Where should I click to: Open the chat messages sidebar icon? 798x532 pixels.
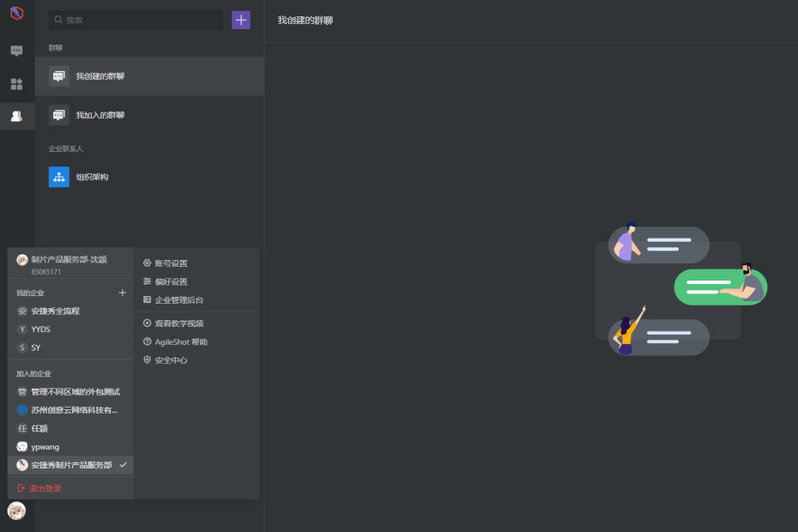click(x=16, y=51)
